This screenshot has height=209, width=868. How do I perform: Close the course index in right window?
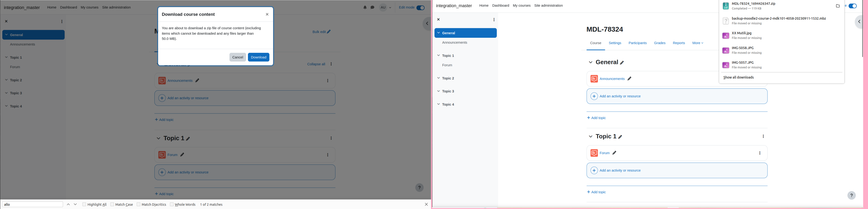coord(438,20)
